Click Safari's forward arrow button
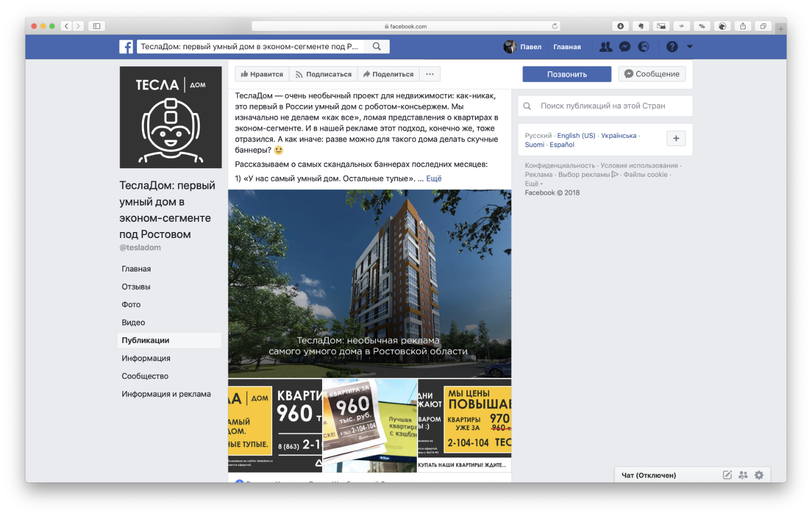The image size is (812, 516). 78,26
